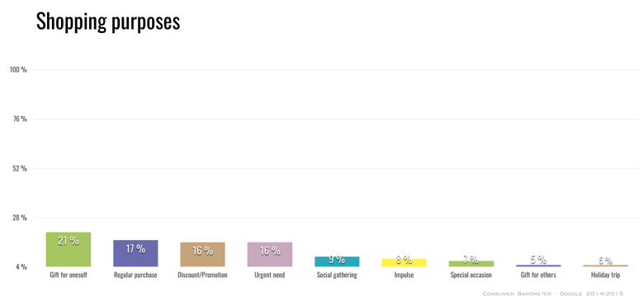
Task: Select the thin 'Gift for others' bar
Action: pos(538,266)
